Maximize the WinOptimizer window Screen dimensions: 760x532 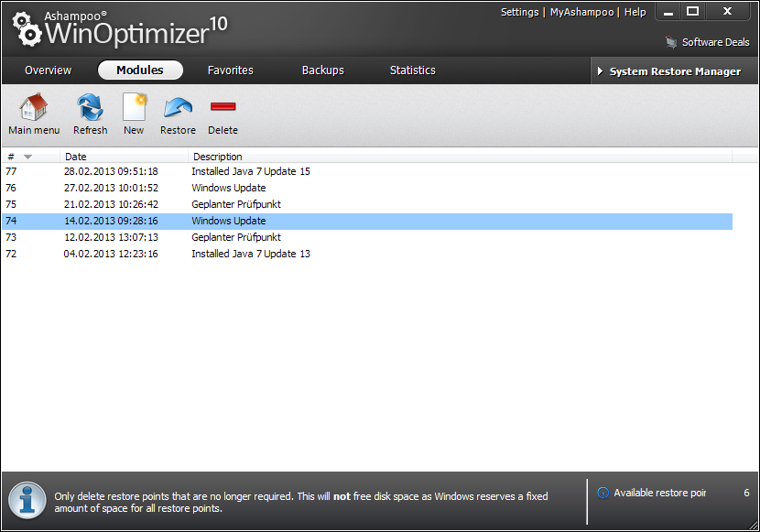click(x=692, y=11)
